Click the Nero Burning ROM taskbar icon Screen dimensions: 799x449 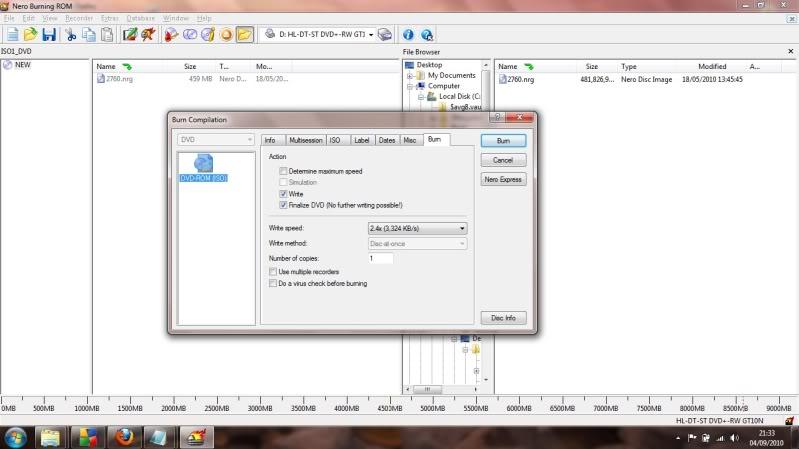click(x=197, y=437)
